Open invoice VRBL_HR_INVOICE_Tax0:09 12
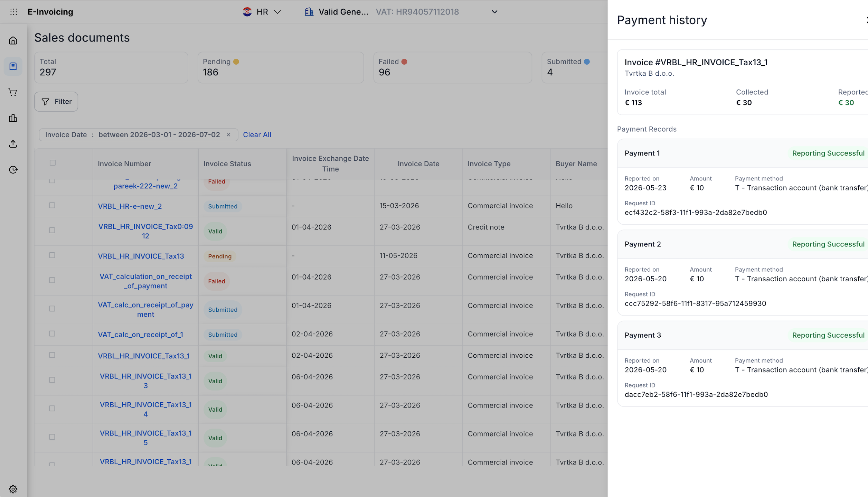This screenshot has height=497, width=868. 145,231
